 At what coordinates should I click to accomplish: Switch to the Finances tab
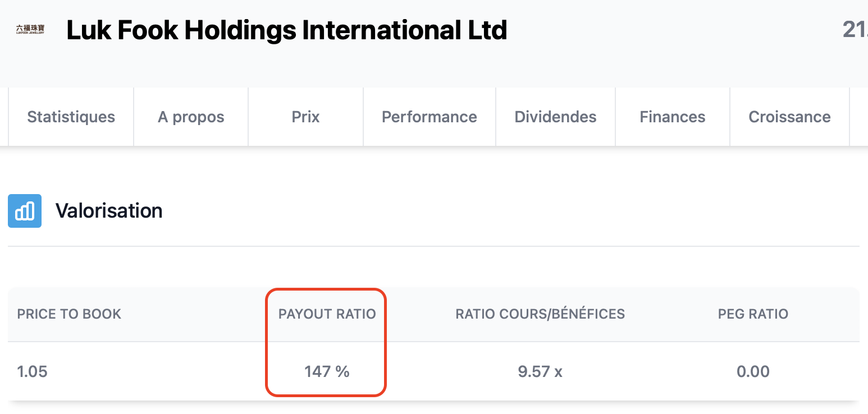pos(673,117)
